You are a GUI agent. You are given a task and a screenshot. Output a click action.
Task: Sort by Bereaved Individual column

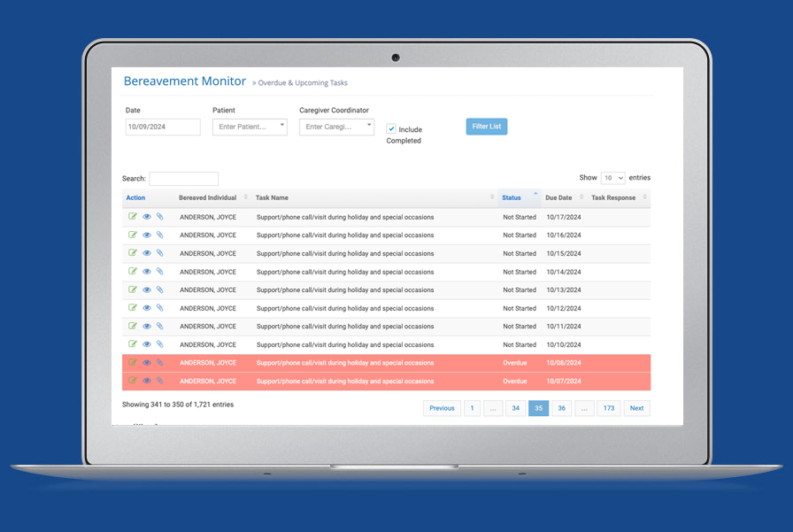(212, 197)
